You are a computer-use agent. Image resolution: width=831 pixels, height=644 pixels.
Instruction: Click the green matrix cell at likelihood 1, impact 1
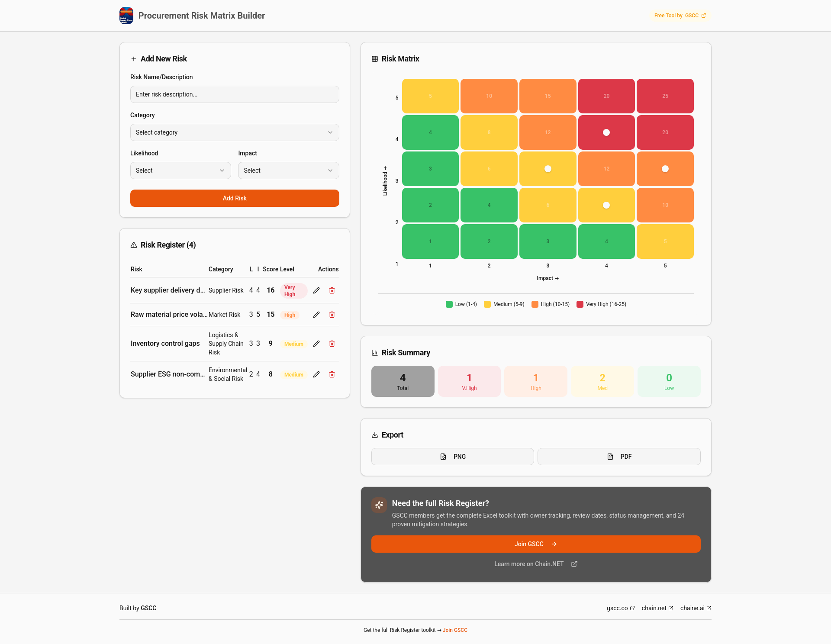430,241
